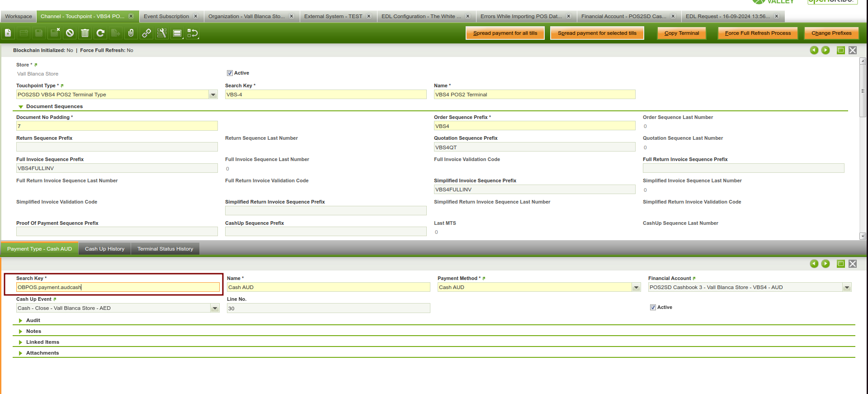
Task: Click Spread payment for all tills
Action: click(x=505, y=33)
